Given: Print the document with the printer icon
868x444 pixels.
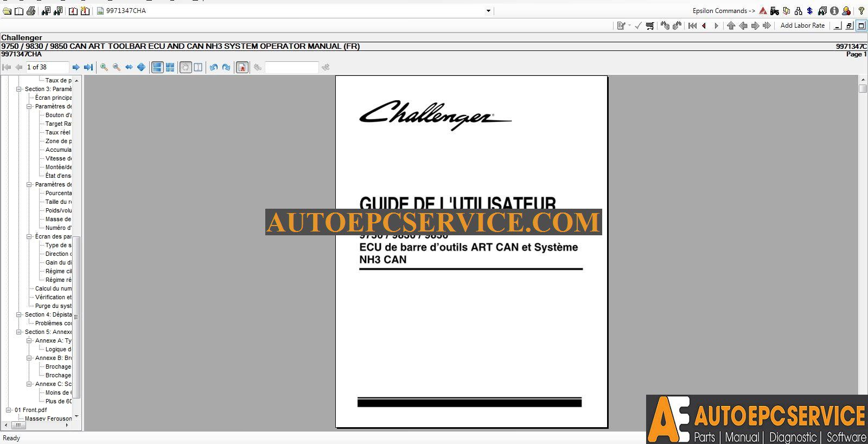Looking at the screenshot, I should [x=31, y=11].
